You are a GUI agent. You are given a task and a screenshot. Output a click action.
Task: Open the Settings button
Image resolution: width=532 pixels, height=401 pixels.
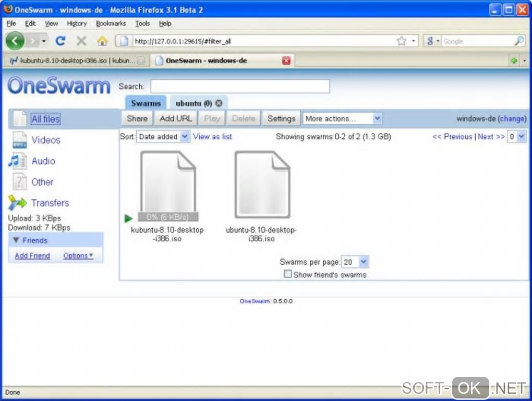coord(281,119)
